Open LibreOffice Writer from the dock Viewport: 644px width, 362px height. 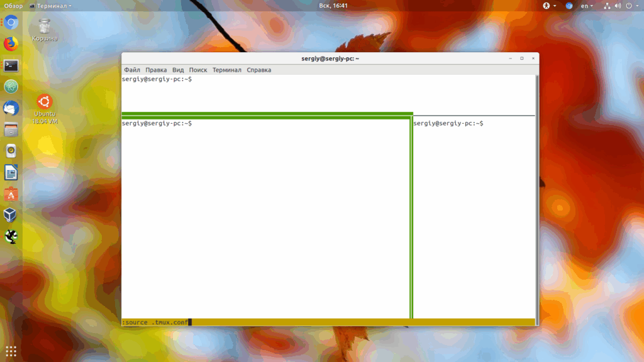[x=11, y=172]
